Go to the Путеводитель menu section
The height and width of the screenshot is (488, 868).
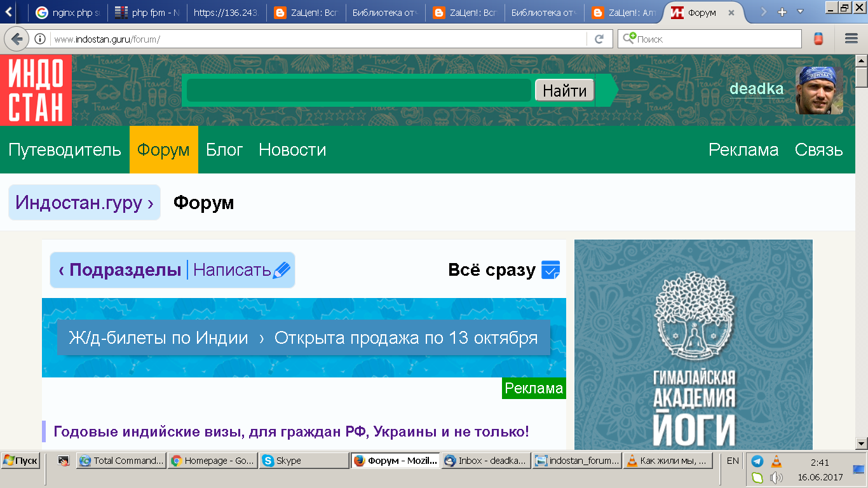[x=65, y=150]
